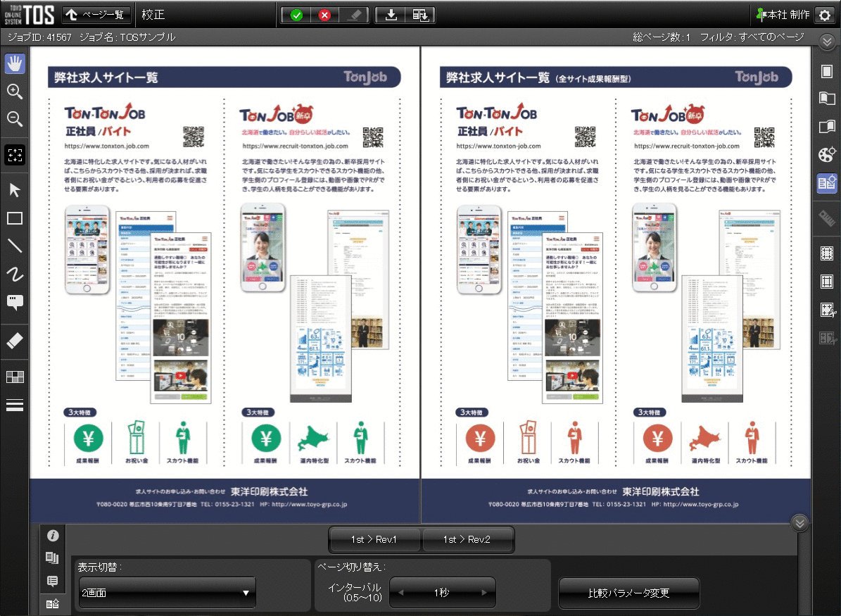Click the ページ一覧 back button
This screenshot has height=616, width=841.
pos(96,15)
